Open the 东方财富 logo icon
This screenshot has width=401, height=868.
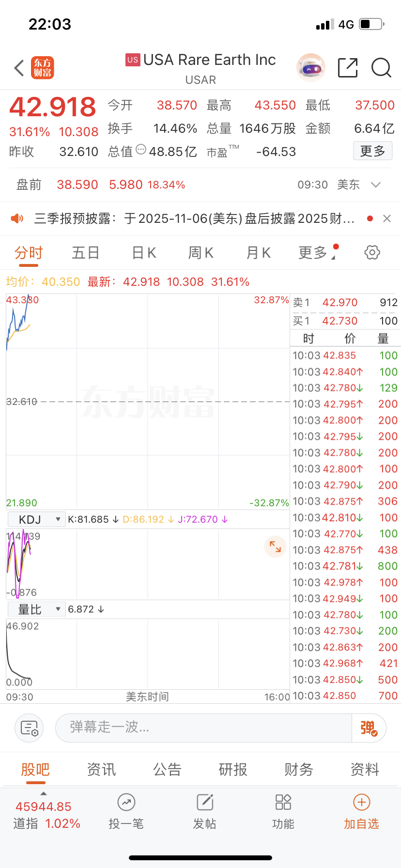click(43, 68)
